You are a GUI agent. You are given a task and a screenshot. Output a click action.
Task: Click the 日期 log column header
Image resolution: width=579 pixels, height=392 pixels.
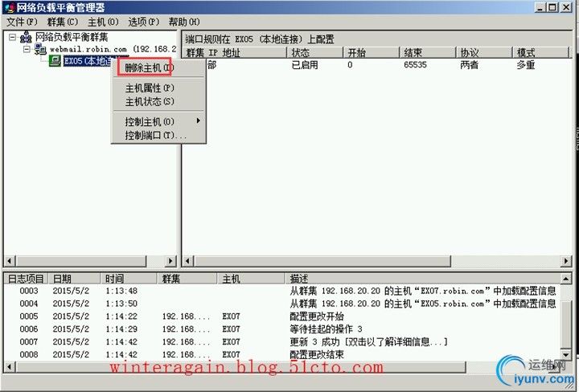pyautogui.click(x=74, y=279)
